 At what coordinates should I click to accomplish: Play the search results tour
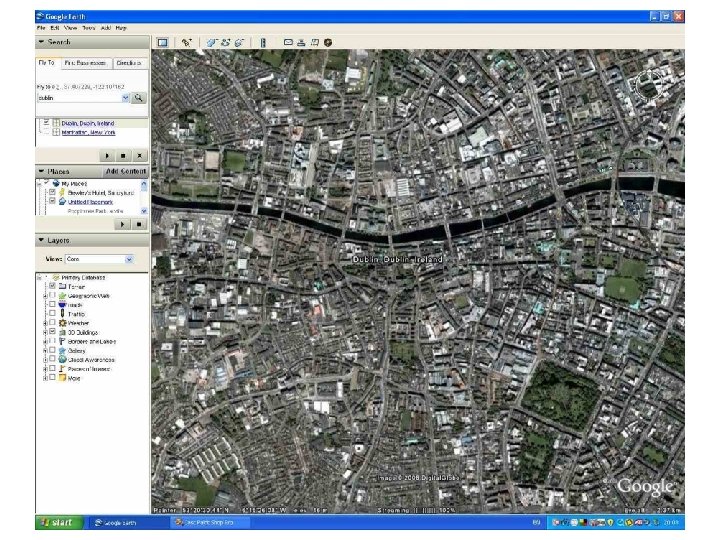tap(107, 156)
